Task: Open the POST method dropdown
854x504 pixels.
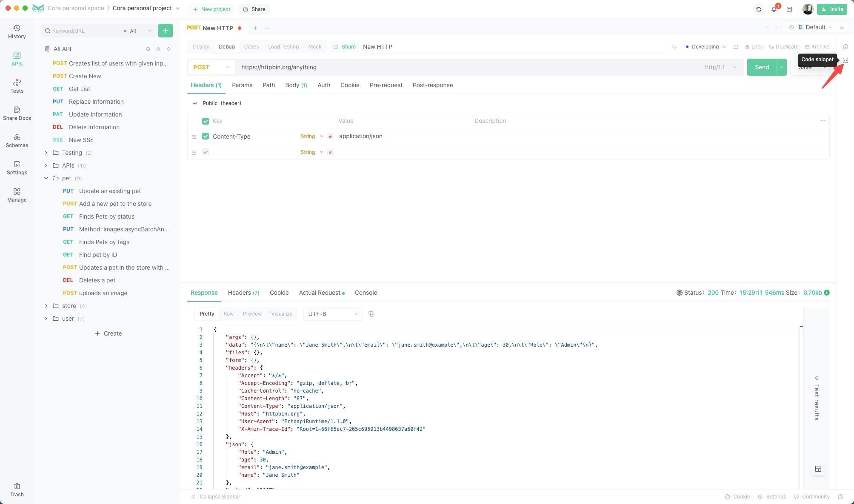Action: tap(211, 67)
